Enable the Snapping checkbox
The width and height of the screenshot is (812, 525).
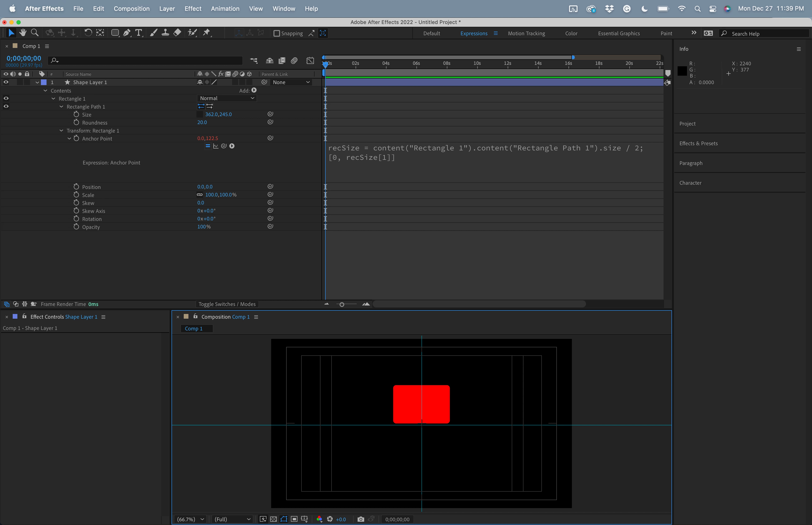click(277, 33)
